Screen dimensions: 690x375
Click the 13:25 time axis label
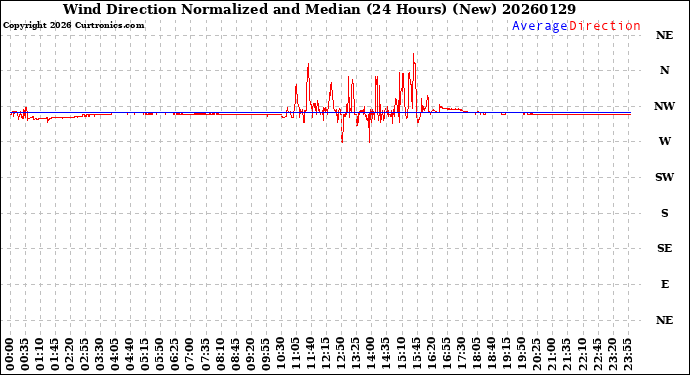point(356,355)
